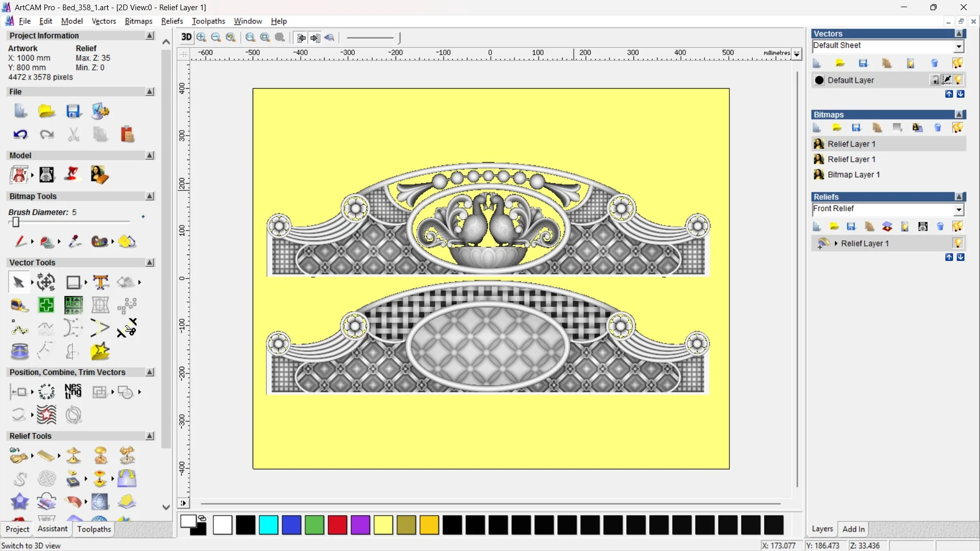
Task: Switch to the Toolpaths tab
Action: click(x=94, y=529)
